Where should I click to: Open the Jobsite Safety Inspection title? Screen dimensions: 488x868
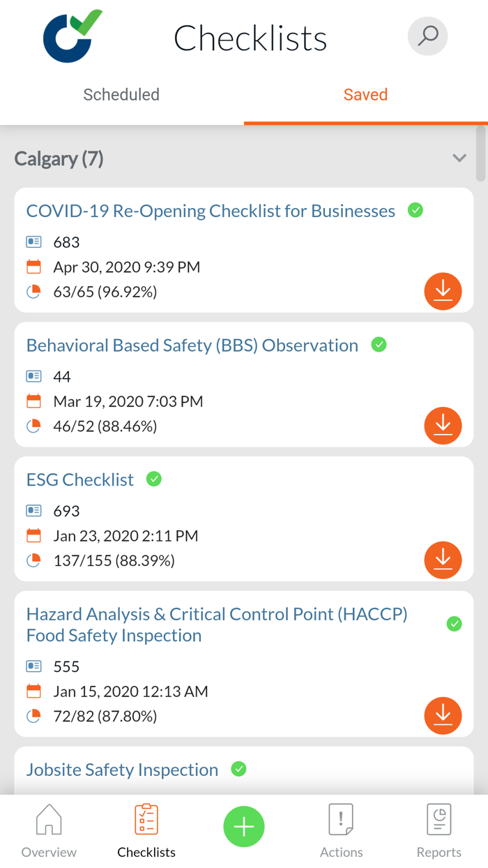tap(122, 770)
